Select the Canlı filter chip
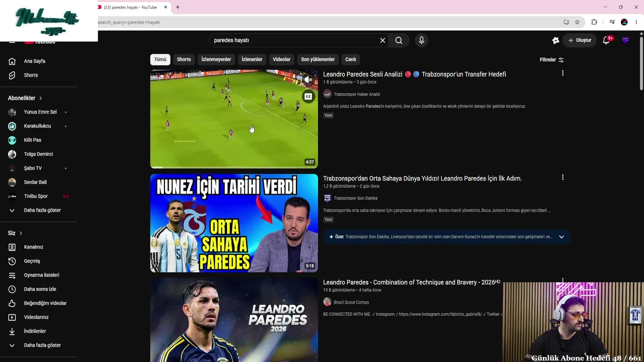 (x=351, y=59)
